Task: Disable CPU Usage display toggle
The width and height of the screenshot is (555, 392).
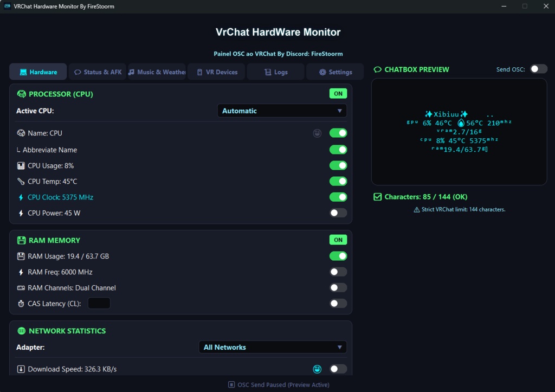Action: [x=338, y=165]
